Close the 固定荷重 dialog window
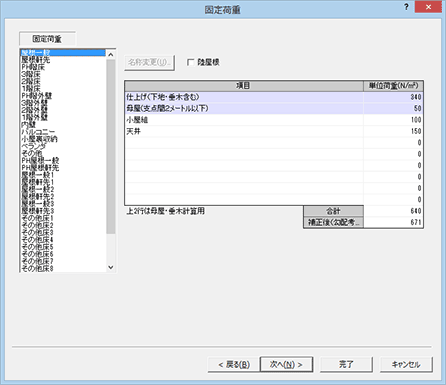 point(428,7)
